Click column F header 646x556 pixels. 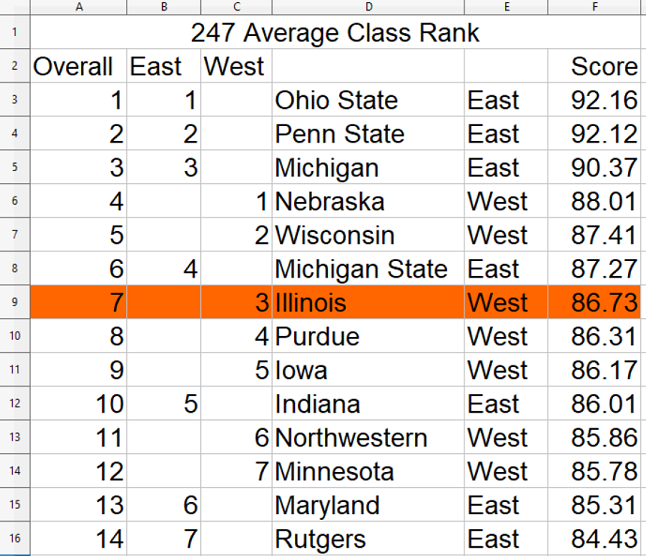tap(595, 7)
